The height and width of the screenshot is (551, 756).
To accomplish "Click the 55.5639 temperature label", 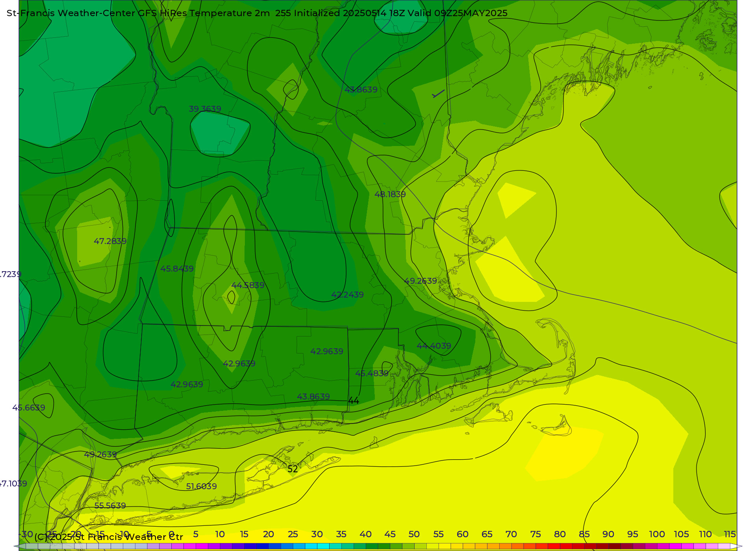I will 110,506.
